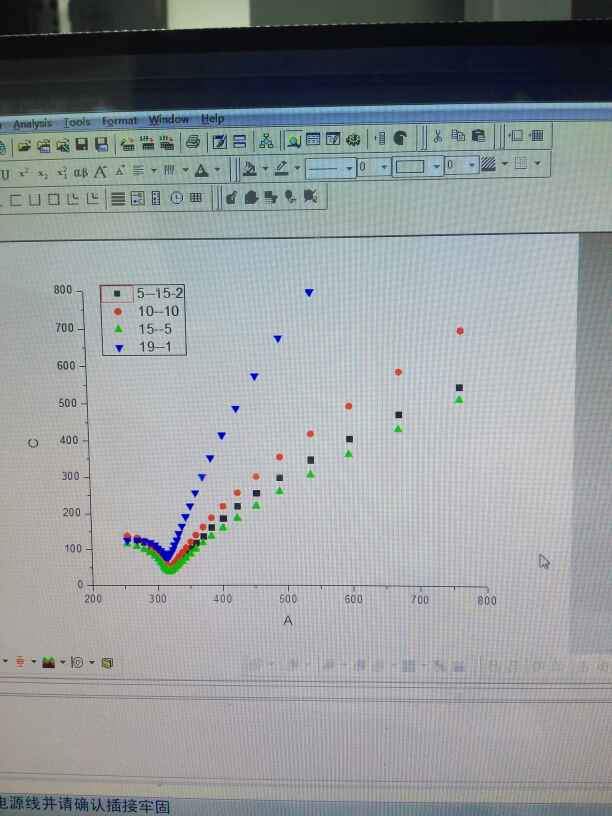Insert a timestamp with the clock icon
Viewport: 612px width, 816px height.
coord(176,198)
